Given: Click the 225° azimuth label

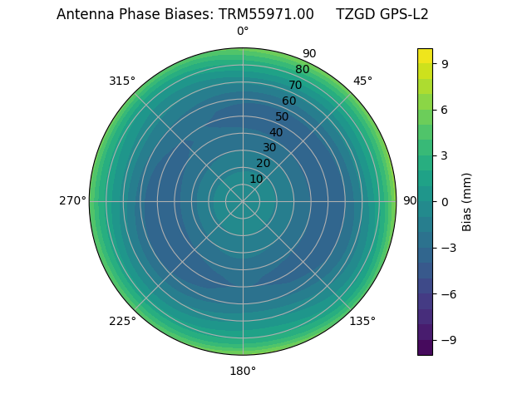Looking at the screenshot, I should coord(122,322).
